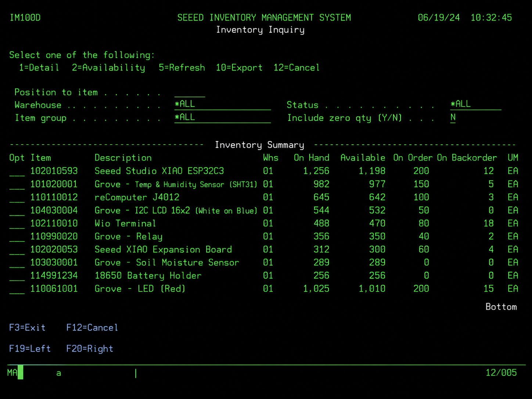
Task: Click item number 114991234
Action: click(x=54, y=276)
